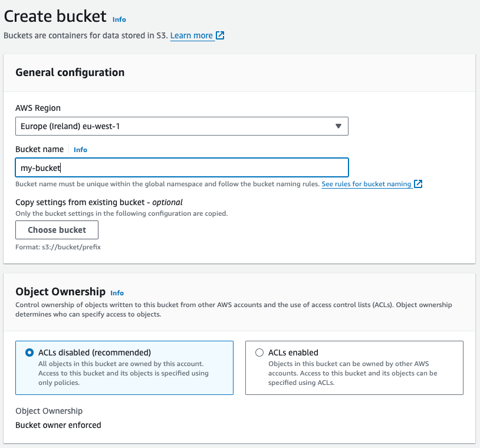Screen dimensions: 480x448
Task: Open Info link beside Object Ownership heading
Action: click(117, 293)
